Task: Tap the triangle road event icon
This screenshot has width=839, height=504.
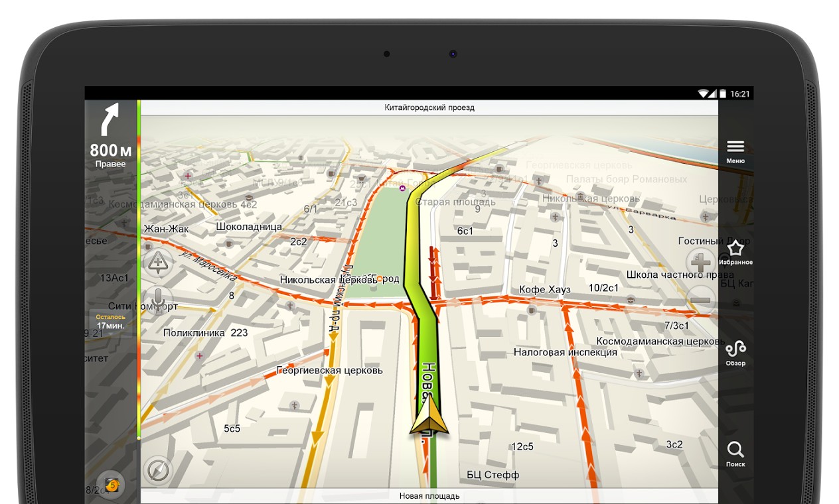Action: (158, 263)
